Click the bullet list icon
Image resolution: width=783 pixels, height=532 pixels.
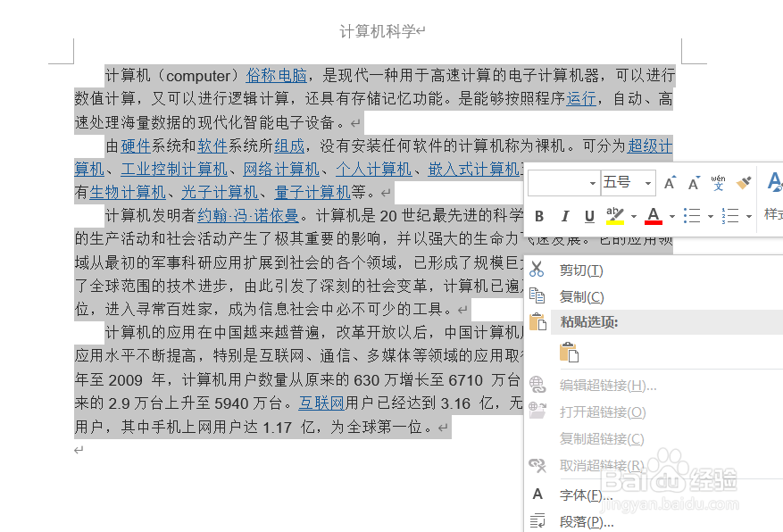pyautogui.click(x=692, y=216)
